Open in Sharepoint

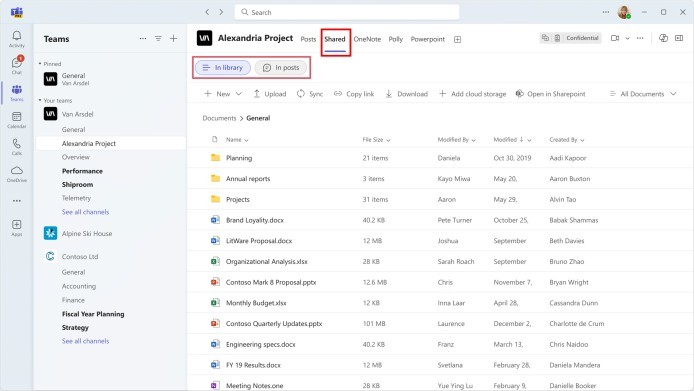551,94
